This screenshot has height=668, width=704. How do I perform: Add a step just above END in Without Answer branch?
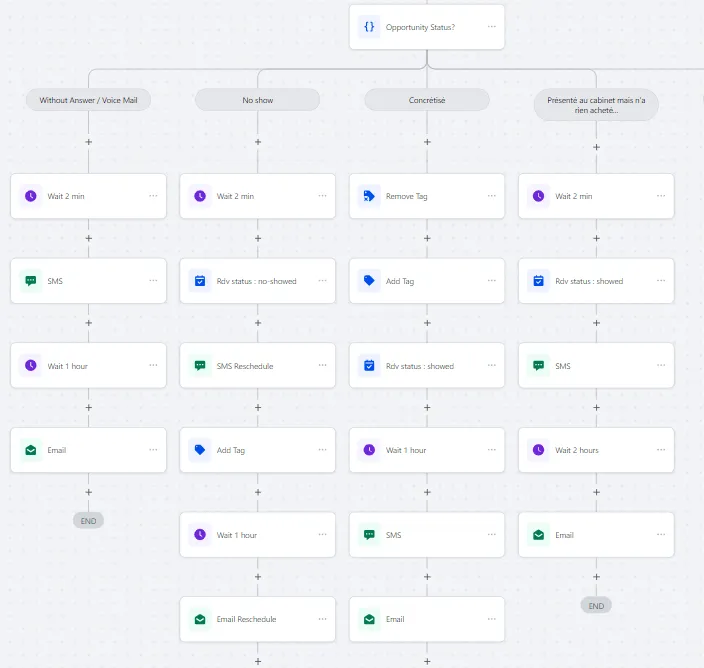pyautogui.click(x=88, y=492)
